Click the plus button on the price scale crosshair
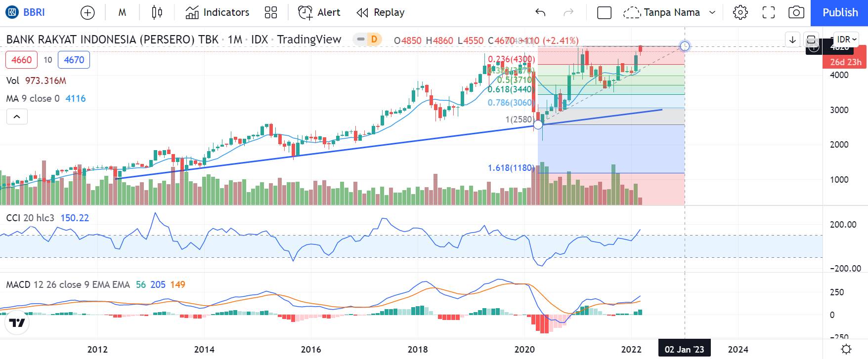Image resolution: width=868 pixels, height=359 pixels. 813,48
